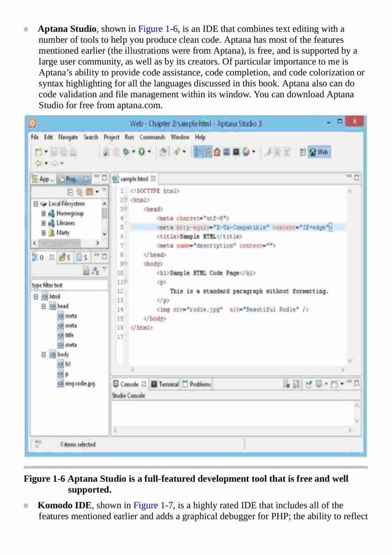Click the Project Explorer horizontal scrollbar
Screen dimensions: 392x555
66,243
